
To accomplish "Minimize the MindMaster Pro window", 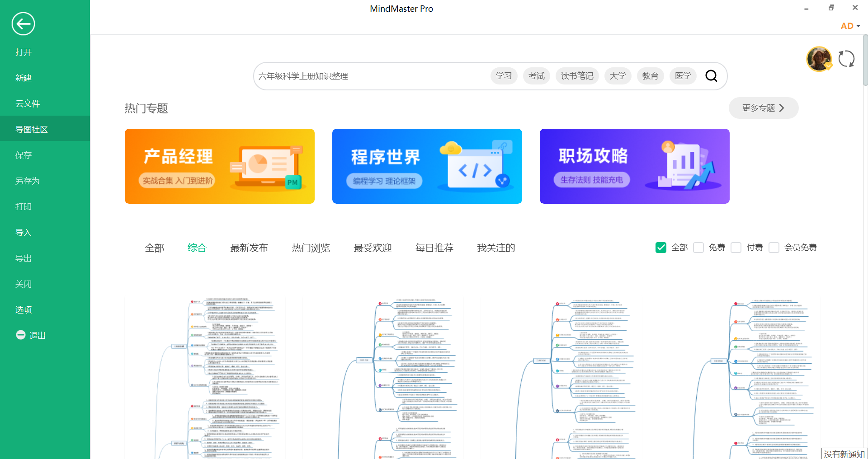I will [x=806, y=8].
